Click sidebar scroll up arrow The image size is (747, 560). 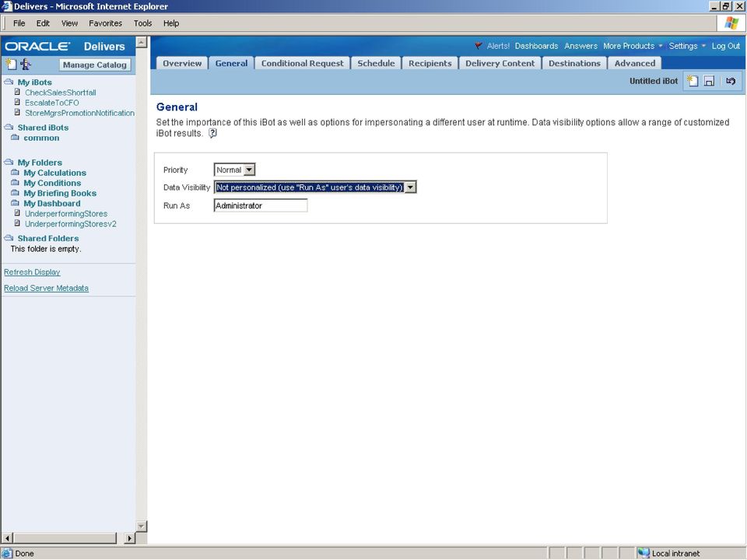(142, 42)
